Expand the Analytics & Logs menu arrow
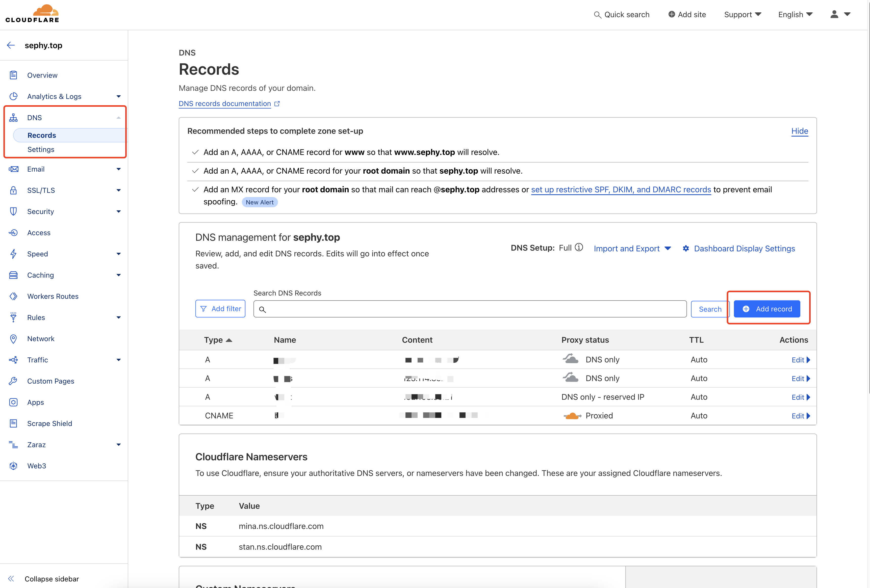 coord(119,97)
